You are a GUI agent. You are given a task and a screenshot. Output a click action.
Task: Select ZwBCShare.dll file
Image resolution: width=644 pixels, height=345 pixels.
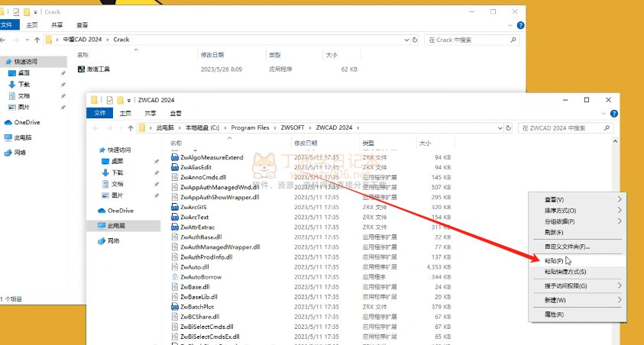[196, 317]
